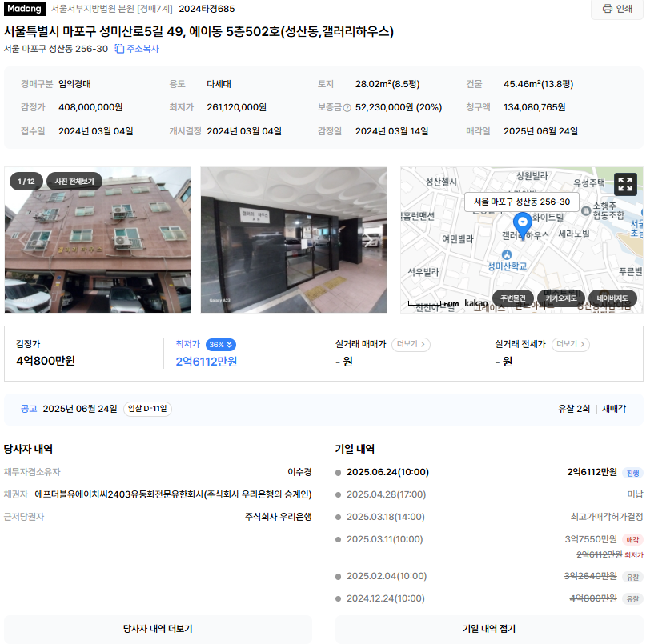Screen dimensions: 646x644
Task: Show next photo with right arrow
Action: point(368,240)
